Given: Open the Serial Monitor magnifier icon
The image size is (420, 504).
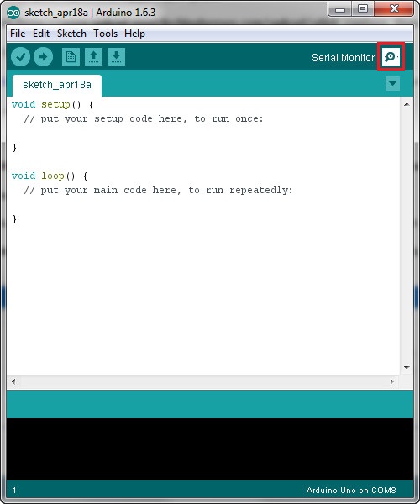Looking at the screenshot, I should point(391,57).
